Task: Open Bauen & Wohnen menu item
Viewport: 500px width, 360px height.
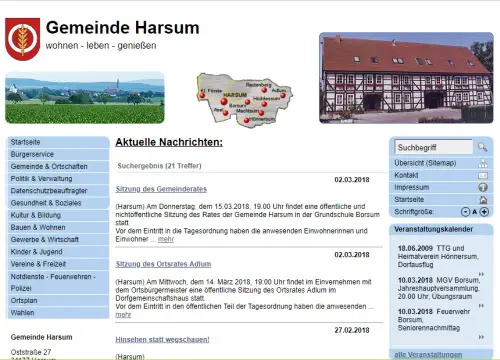Action: click(58, 227)
